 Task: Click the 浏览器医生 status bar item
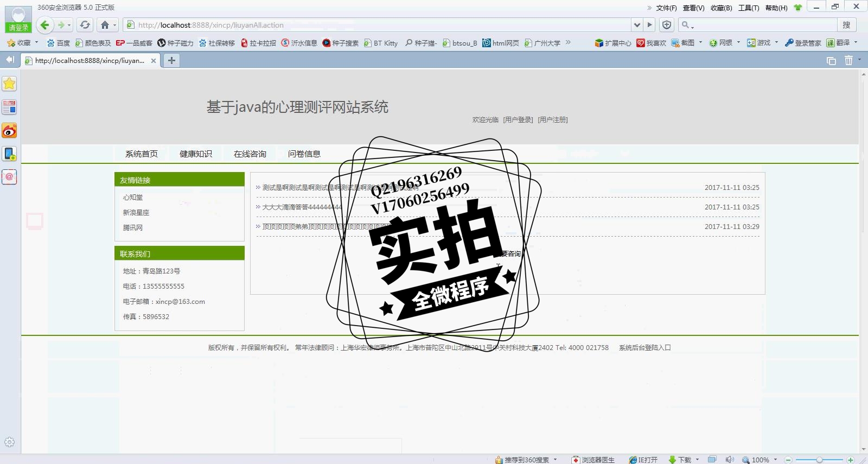[593, 460]
